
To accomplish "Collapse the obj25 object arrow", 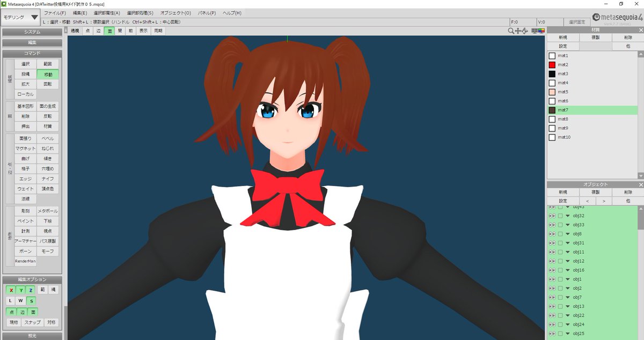I will coord(568,334).
